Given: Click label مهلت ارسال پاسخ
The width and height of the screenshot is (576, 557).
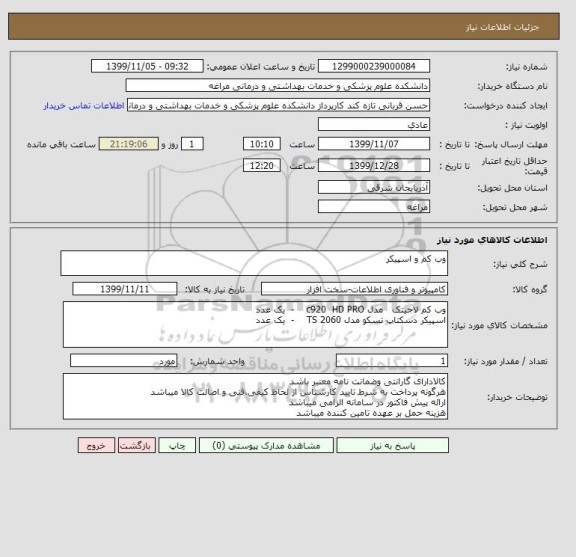Looking at the screenshot, I should (511, 144).
